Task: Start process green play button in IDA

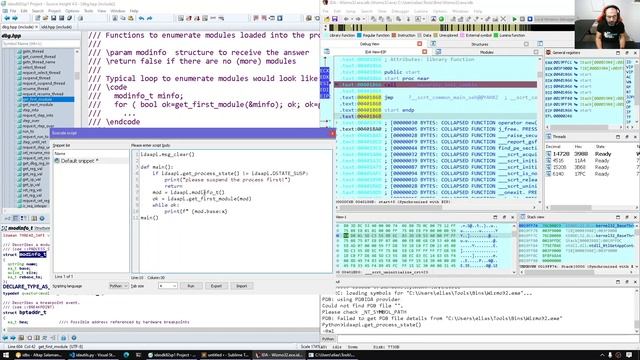Action: click(x=514, y=19)
